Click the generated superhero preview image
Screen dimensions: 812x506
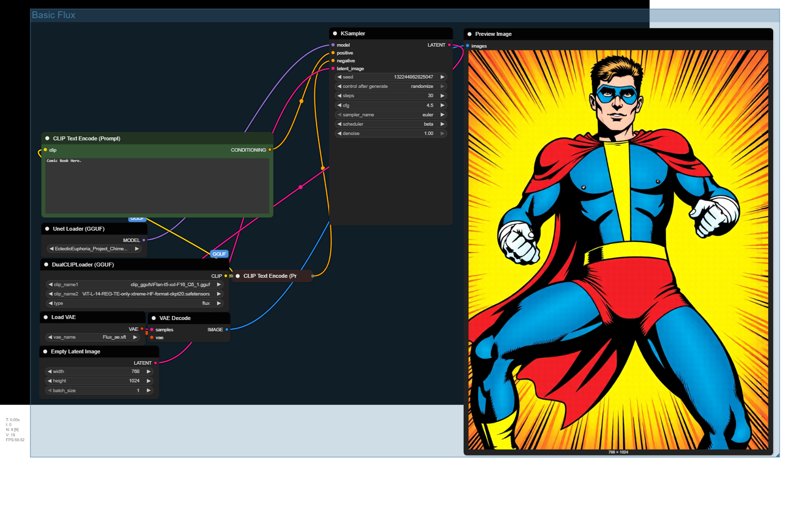click(618, 249)
